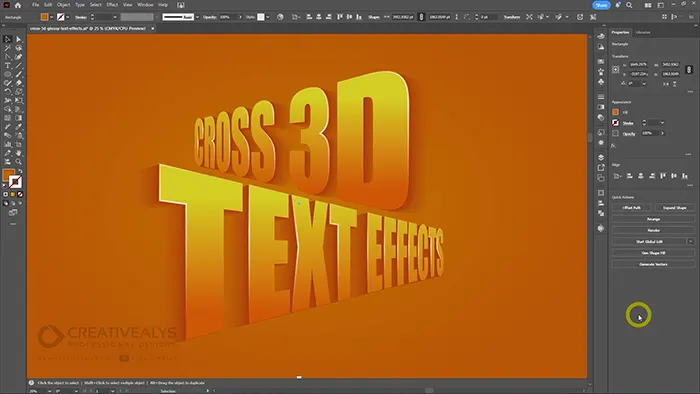Select the Line Segment tool

(x=19, y=66)
